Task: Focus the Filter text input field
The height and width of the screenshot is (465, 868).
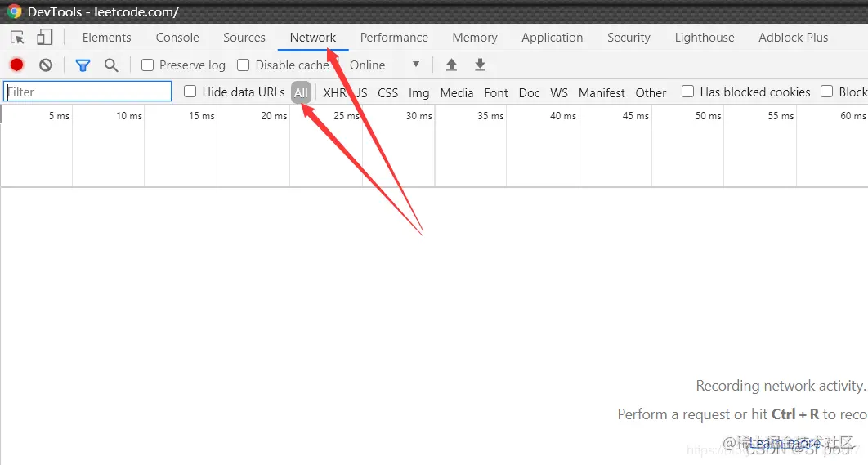Action: (x=87, y=92)
